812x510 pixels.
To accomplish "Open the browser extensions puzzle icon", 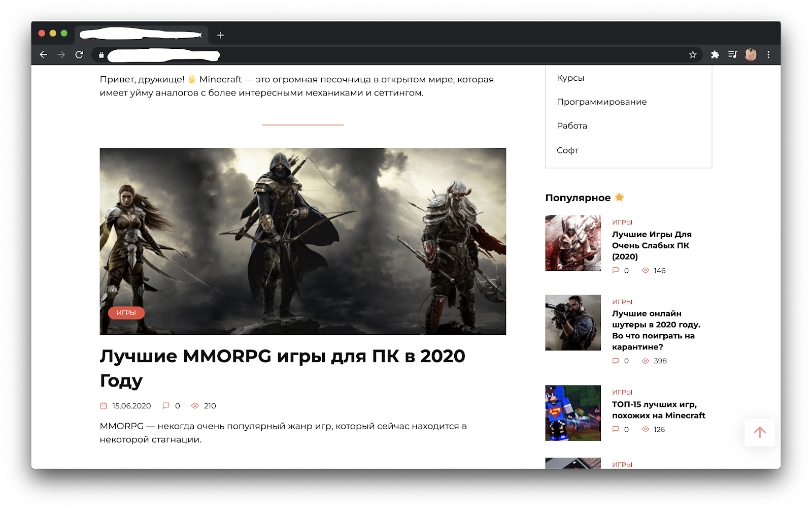I will (715, 55).
